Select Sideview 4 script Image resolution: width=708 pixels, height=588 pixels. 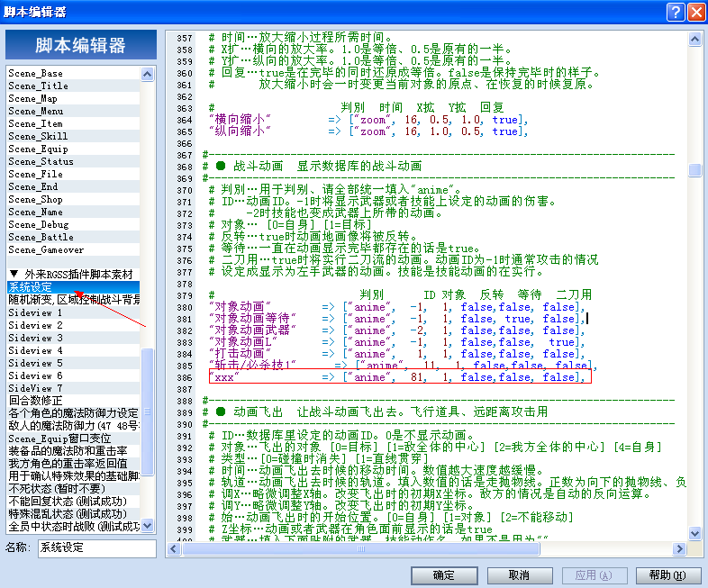pos(74,350)
